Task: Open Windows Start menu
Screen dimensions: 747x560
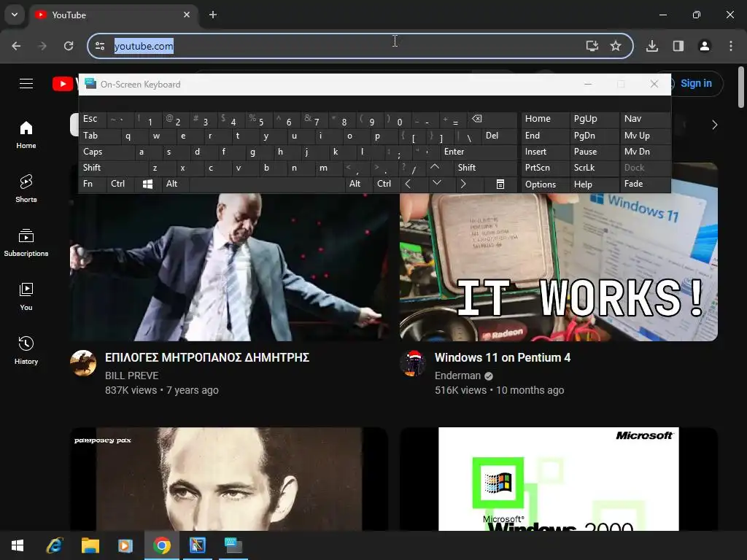Action: 18,545
